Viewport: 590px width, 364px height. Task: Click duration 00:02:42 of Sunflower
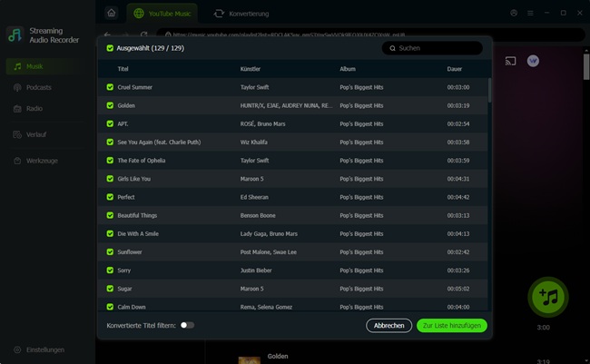[x=458, y=251]
